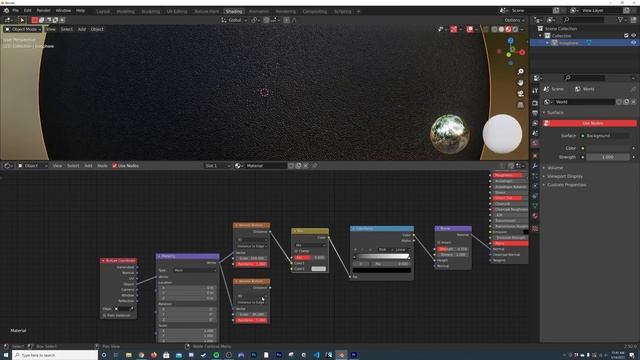The image size is (640, 360).
Task: Click unlink X beside Material name field
Action: [x=306, y=166]
